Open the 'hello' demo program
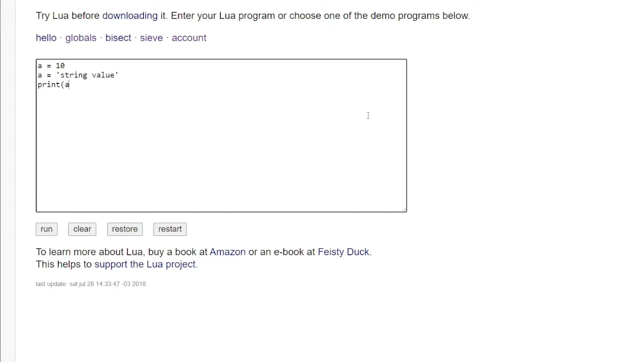Viewport: 644px width, 362px height. tap(46, 38)
